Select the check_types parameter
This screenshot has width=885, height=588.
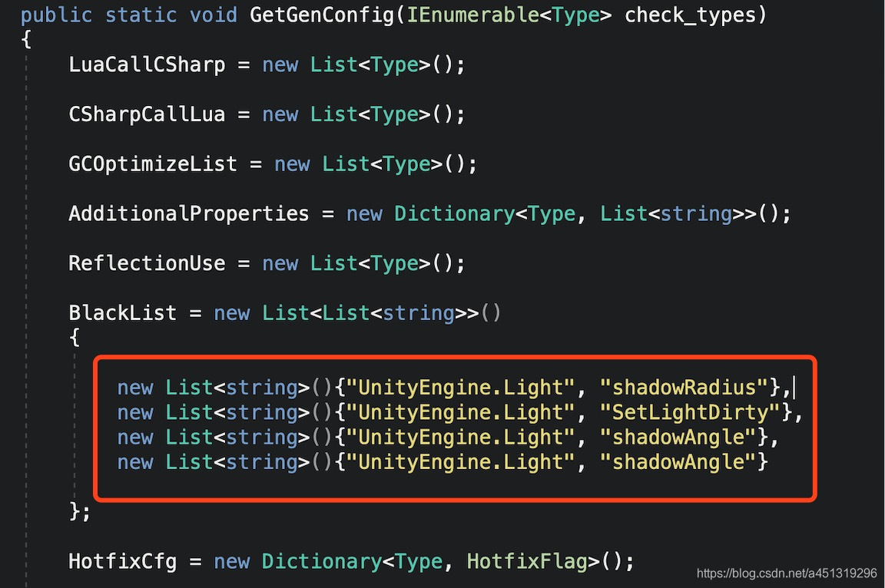[x=691, y=14]
